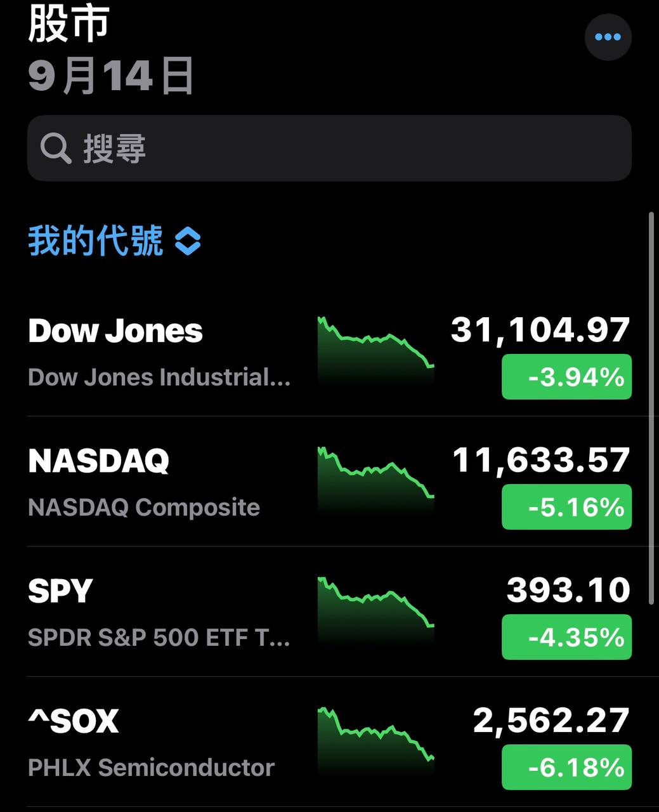View the Dow Jones sparkline chart
Image resolution: width=659 pixels, height=812 pixels.
pos(376,350)
